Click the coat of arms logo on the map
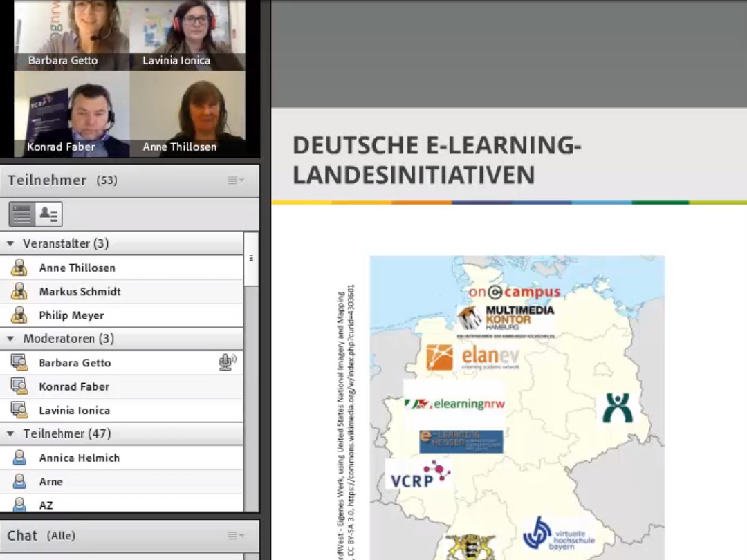747x560 pixels. coord(470,547)
